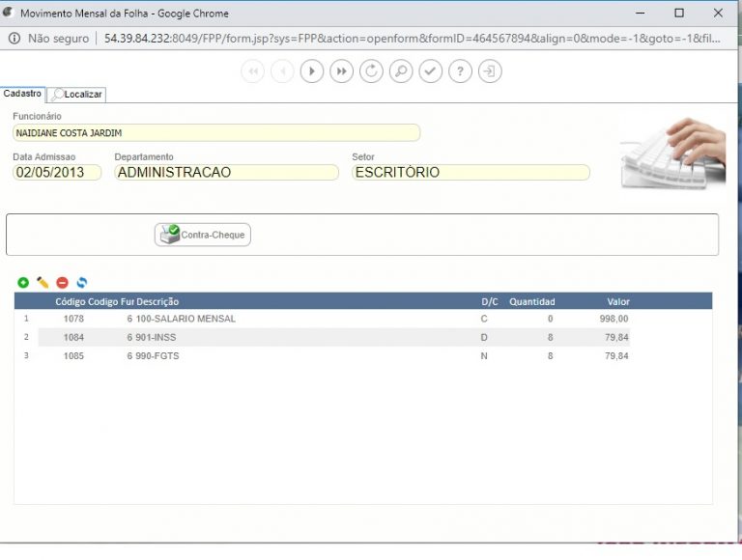Viewport: 742px width, 560px height.
Task: Click the exit door toolbar icon
Action: pos(491,71)
